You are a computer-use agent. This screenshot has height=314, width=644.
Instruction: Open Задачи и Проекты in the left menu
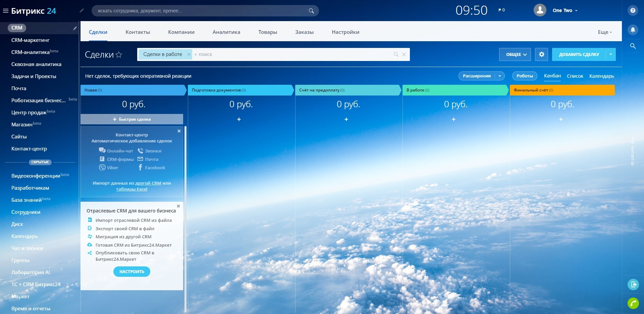coord(34,76)
